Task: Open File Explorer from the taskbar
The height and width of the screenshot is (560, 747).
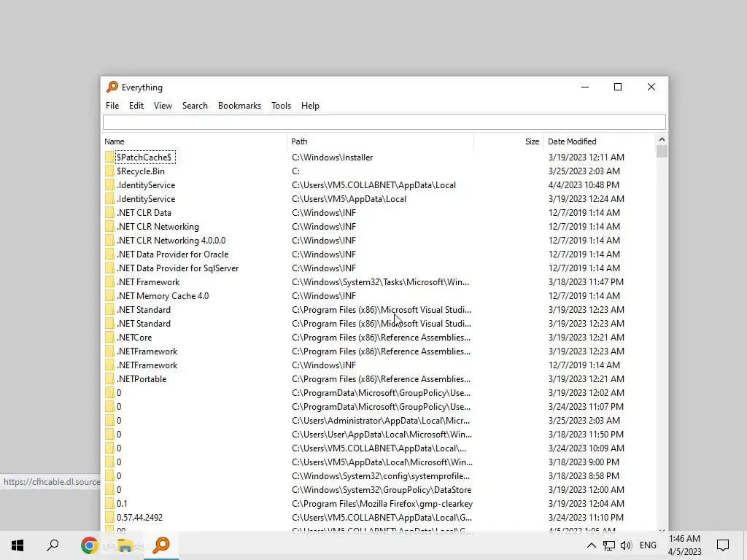Action: point(125,545)
